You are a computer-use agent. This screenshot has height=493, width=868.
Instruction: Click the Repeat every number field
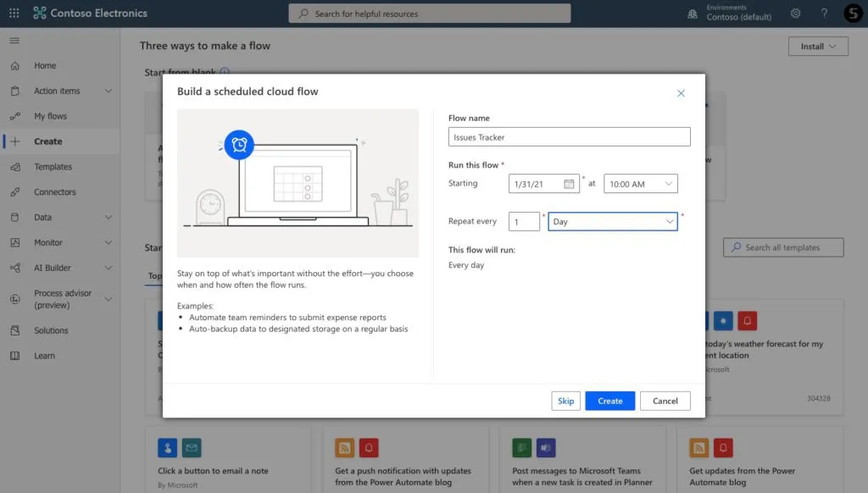pyautogui.click(x=524, y=221)
